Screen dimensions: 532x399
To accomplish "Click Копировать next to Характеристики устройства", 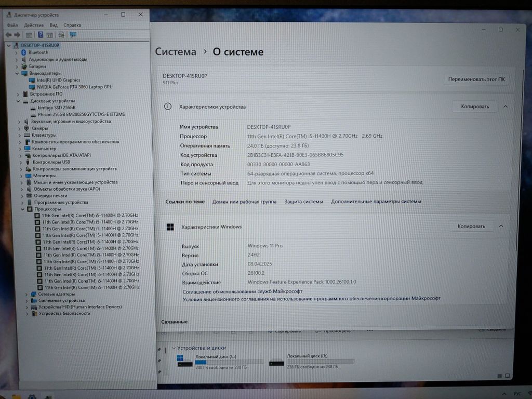I will pyautogui.click(x=475, y=107).
